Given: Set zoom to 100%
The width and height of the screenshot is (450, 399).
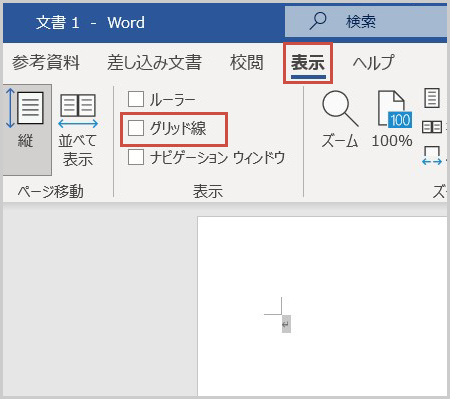Looking at the screenshot, I should [392, 119].
